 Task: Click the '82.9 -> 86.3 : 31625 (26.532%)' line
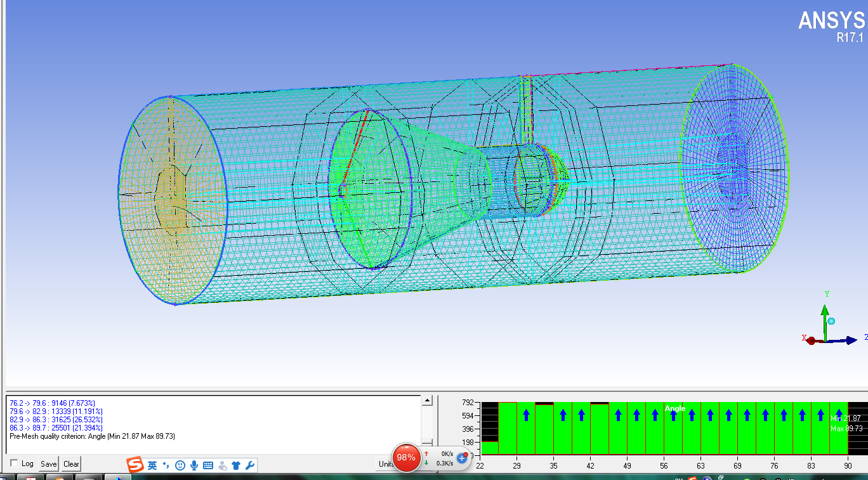[56, 419]
